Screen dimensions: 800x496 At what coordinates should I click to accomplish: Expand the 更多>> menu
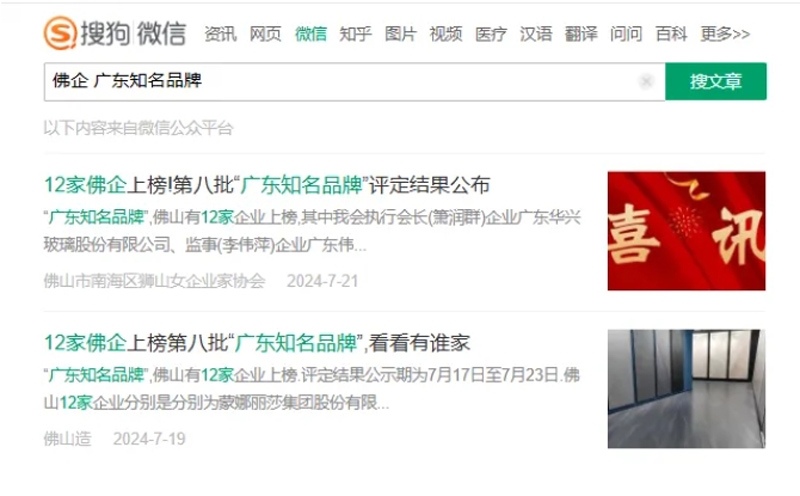click(x=725, y=34)
